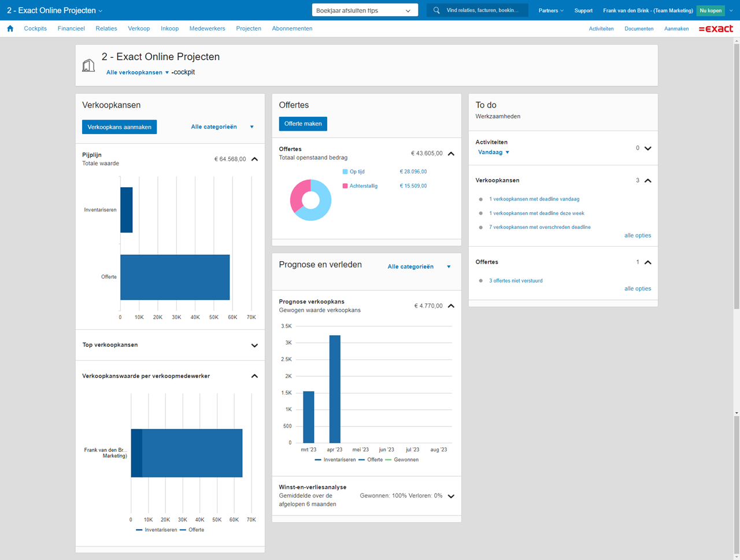Screen dimensions: 740x560
Task: Open the 3 offertes niet verstuurd link
Action: (x=516, y=281)
